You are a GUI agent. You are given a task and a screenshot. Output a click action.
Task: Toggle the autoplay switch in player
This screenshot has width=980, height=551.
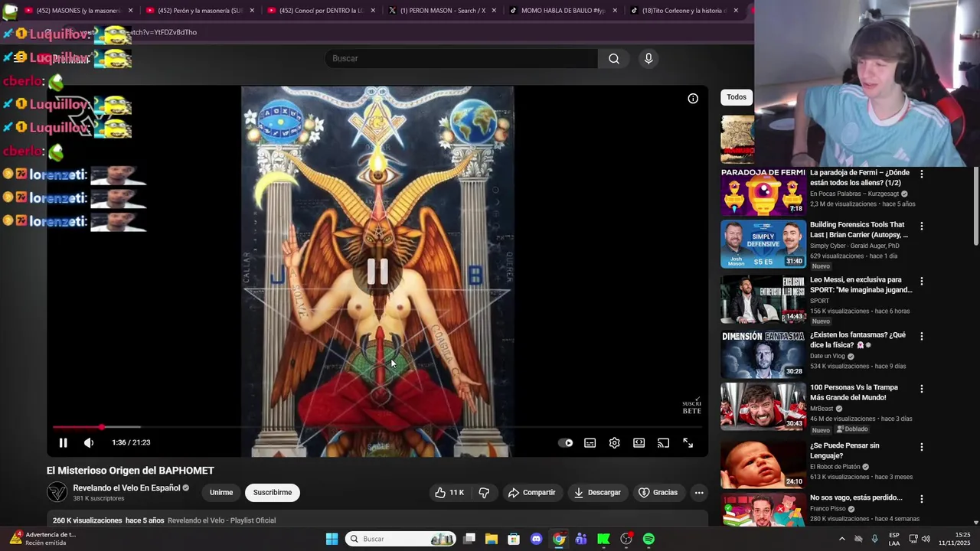566,442
